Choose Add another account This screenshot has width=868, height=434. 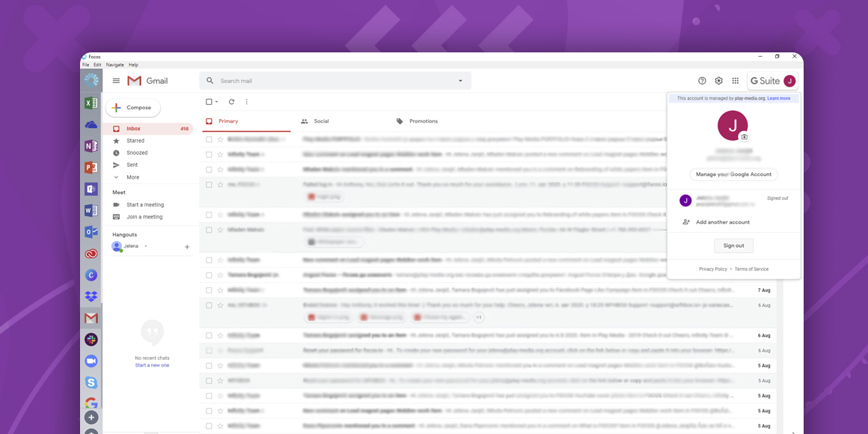723,222
